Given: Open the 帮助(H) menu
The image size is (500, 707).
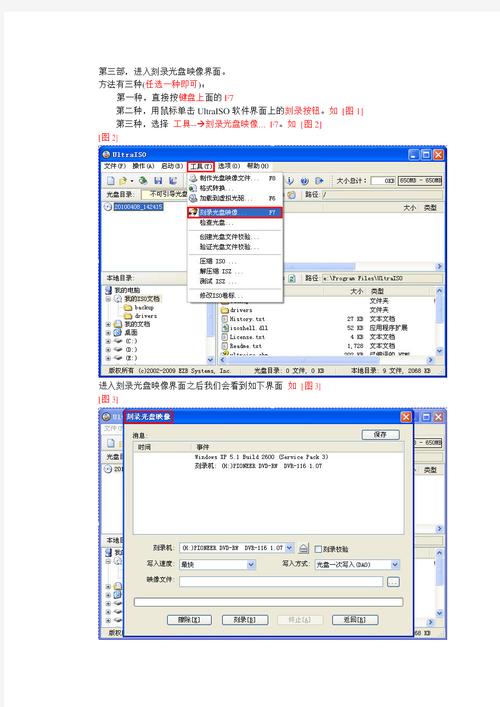Looking at the screenshot, I should pos(258,166).
